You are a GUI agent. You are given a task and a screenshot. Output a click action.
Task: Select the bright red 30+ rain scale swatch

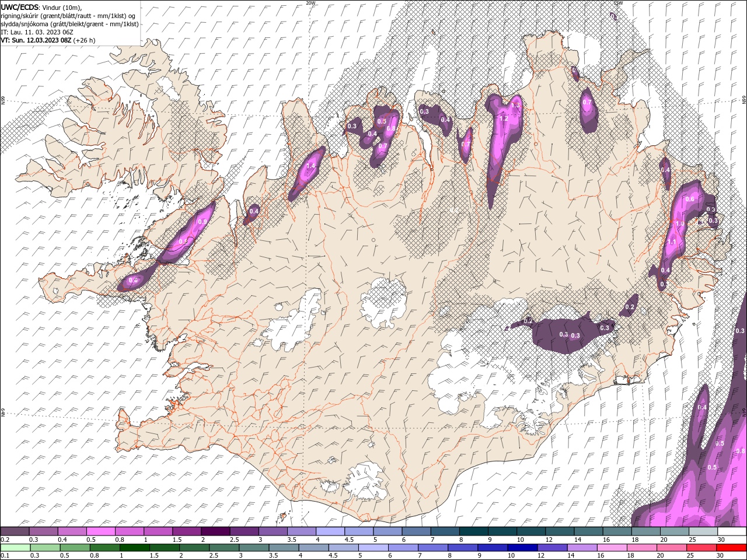731,548
